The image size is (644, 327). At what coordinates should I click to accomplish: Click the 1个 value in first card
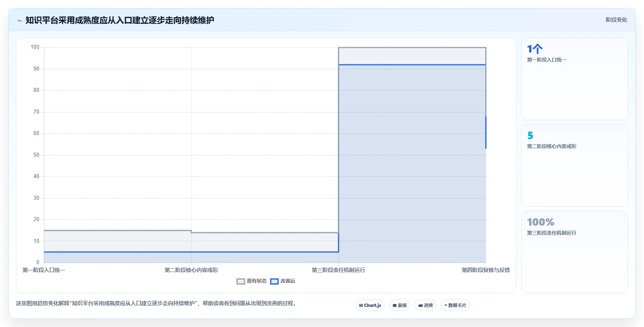coord(535,49)
